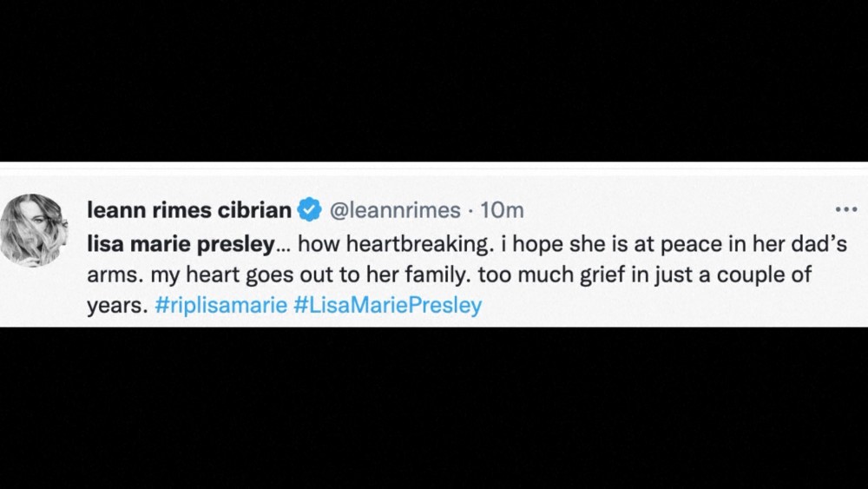Click the display name leann rimes cibrian
Image resolution: width=868 pixels, height=489 pixels.
point(189,210)
